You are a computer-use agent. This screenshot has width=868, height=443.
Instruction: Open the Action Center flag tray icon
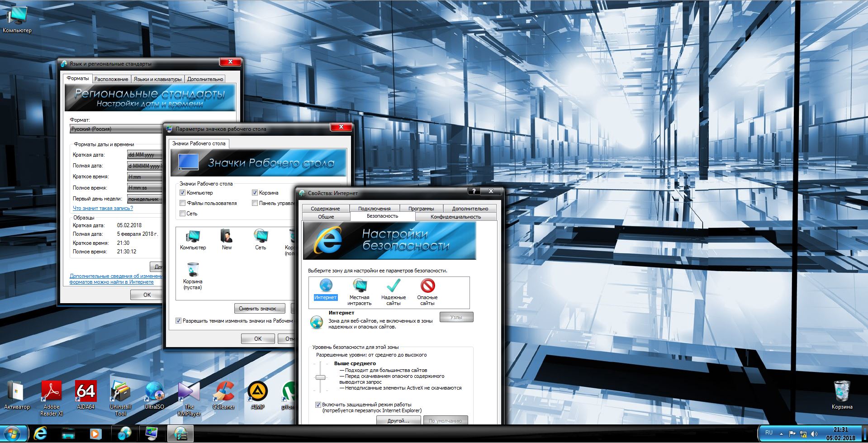click(x=792, y=433)
